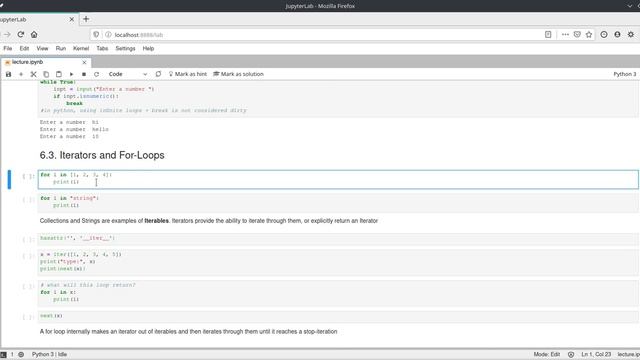640x360 pixels.
Task: Open the View menu
Action: (42, 48)
